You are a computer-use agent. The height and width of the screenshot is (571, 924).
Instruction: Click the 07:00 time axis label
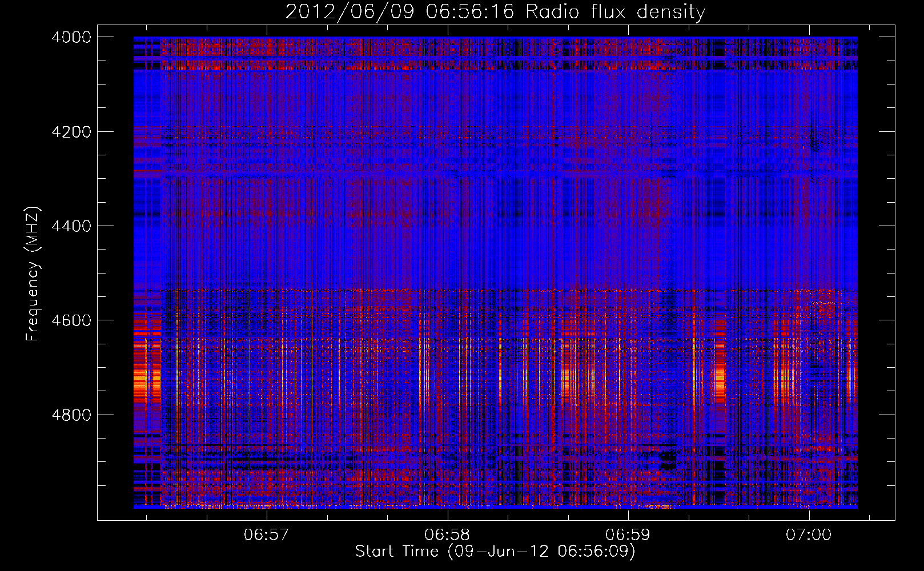click(809, 535)
